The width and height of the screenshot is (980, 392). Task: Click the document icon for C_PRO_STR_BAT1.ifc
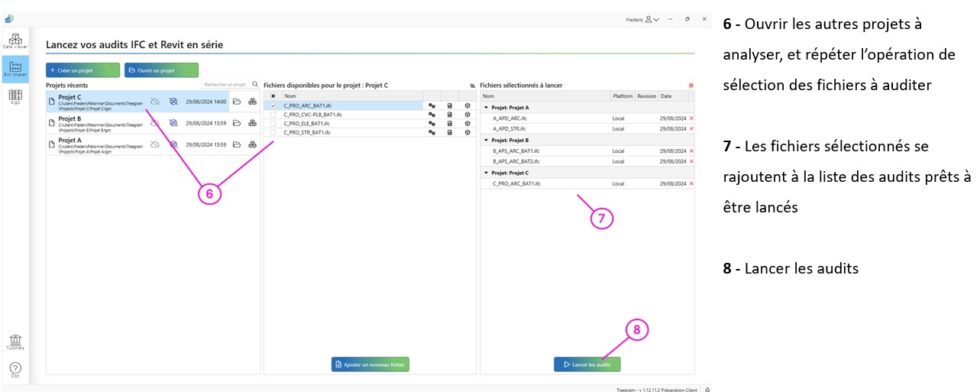450,132
